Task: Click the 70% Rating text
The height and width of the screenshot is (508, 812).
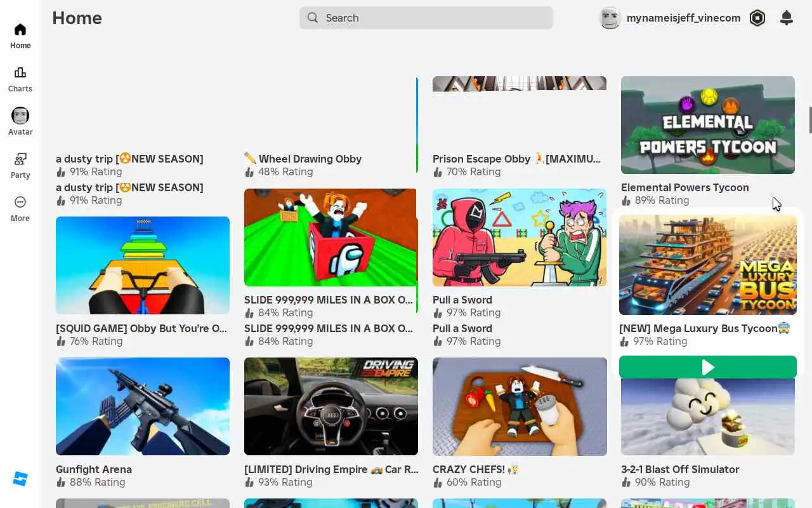Action: [474, 171]
